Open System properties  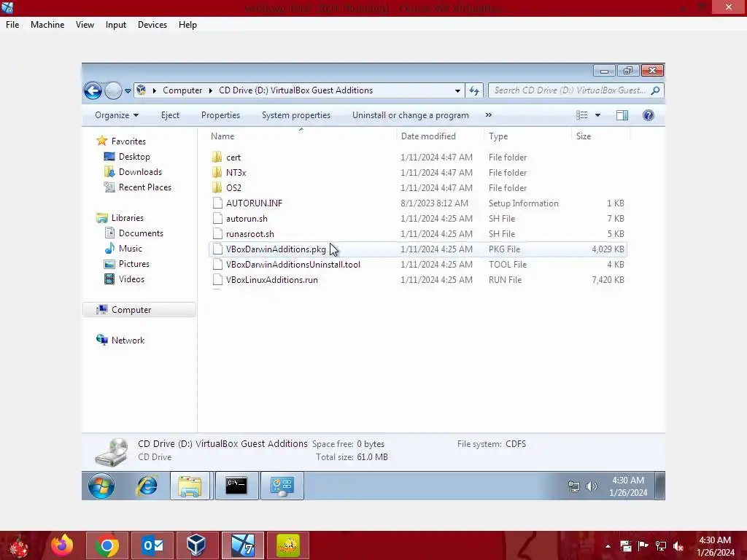point(296,115)
